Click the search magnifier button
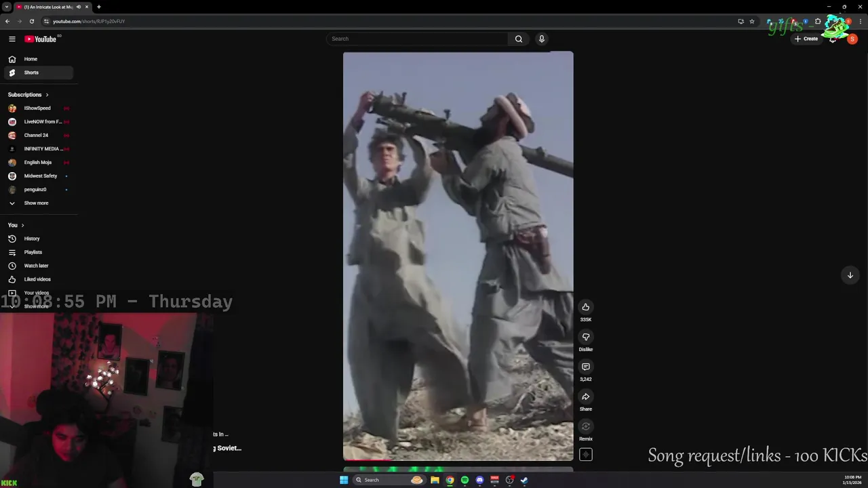Image resolution: width=868 pixels, height=488 pixels. (519, 39)
